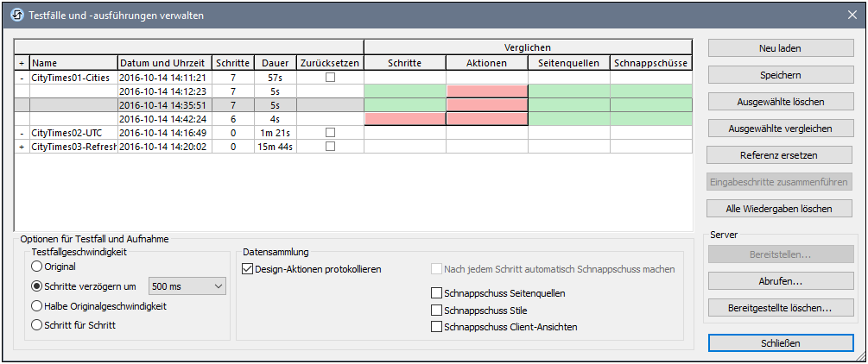Click the 1m 21s duration cell
This screenshot has height=364, width=868.
tap(276, 132)
